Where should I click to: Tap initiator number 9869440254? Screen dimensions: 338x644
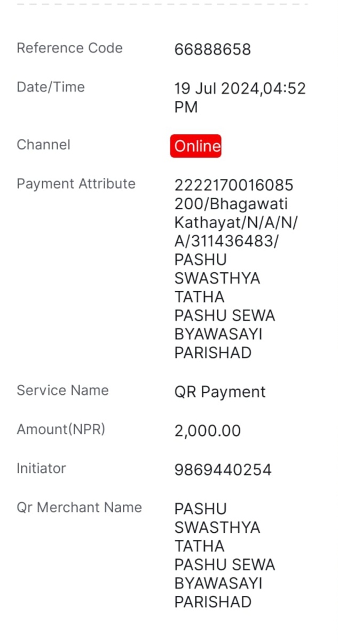tap(223, 470)
